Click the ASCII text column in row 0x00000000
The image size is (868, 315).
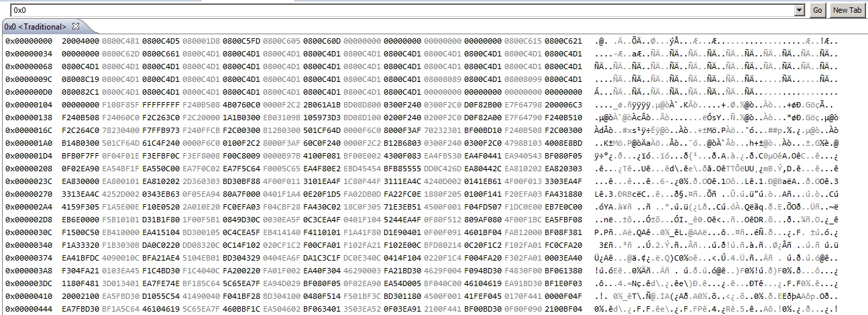[716, 41]
